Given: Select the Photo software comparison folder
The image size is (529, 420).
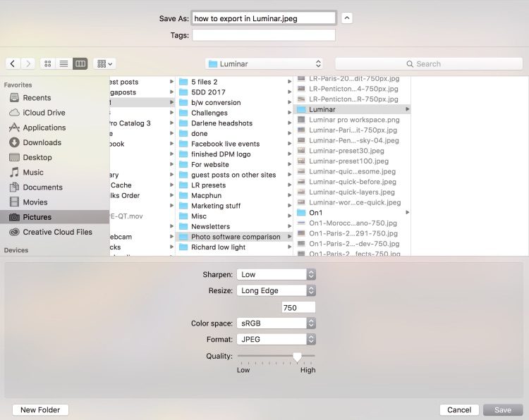Looking at the screenshot, I should pos(234,237).
